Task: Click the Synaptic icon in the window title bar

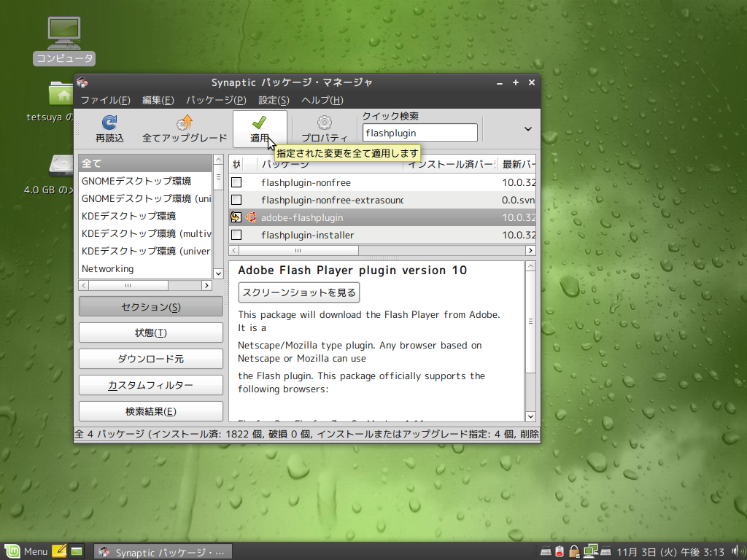Action: 82,82
